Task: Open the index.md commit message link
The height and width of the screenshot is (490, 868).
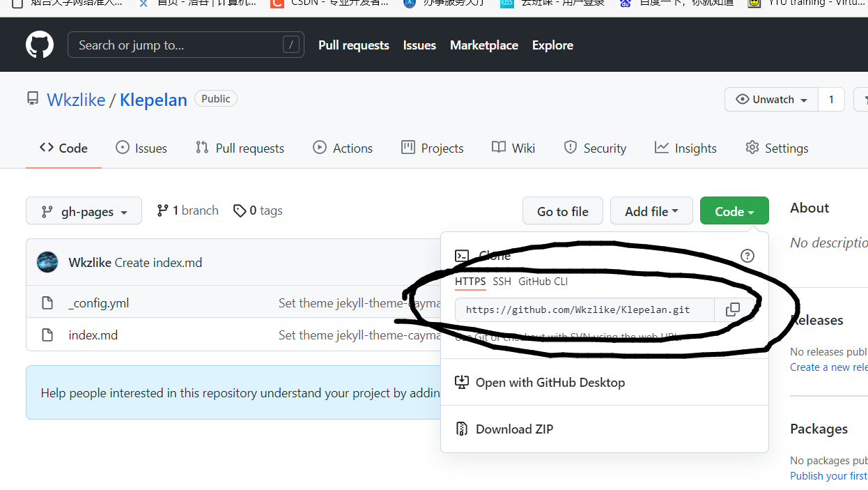Action: click(359, 335)
